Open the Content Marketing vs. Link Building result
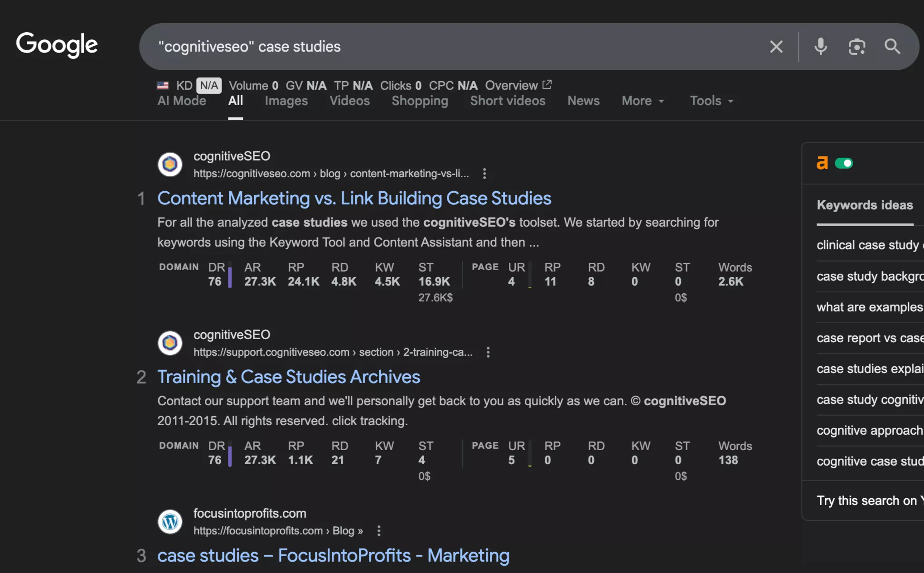 (x=354, y=198)
